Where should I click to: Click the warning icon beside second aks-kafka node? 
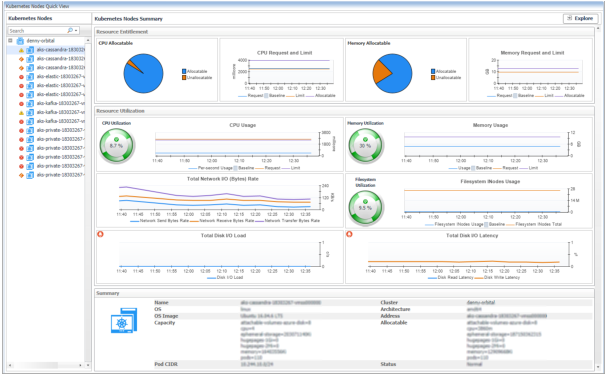click(21, 113)
